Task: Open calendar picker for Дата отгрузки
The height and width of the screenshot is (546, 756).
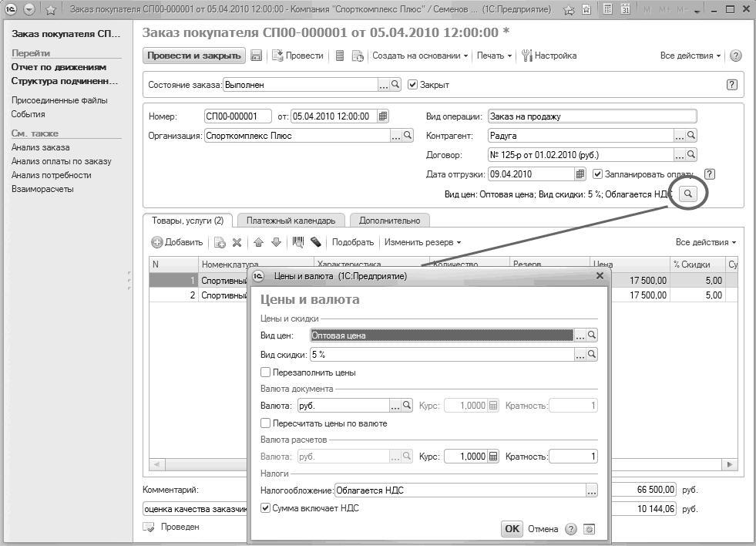Action: tap(580, 174)
